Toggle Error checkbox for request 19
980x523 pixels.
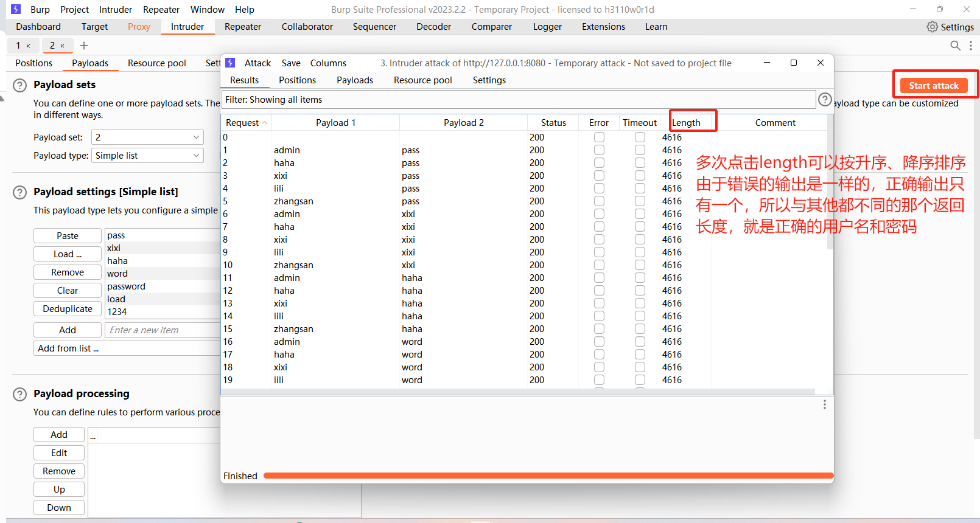(x=600, y=380)
